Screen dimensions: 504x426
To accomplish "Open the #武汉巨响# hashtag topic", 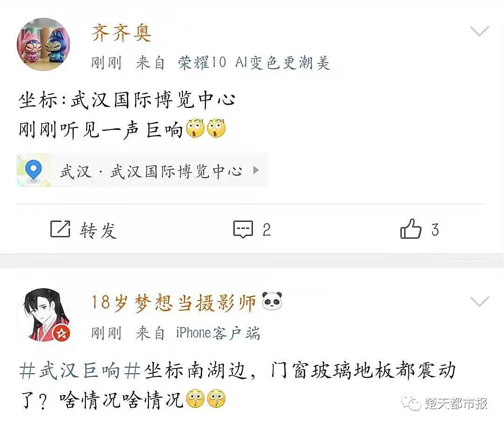I will (x=80, y=371).
